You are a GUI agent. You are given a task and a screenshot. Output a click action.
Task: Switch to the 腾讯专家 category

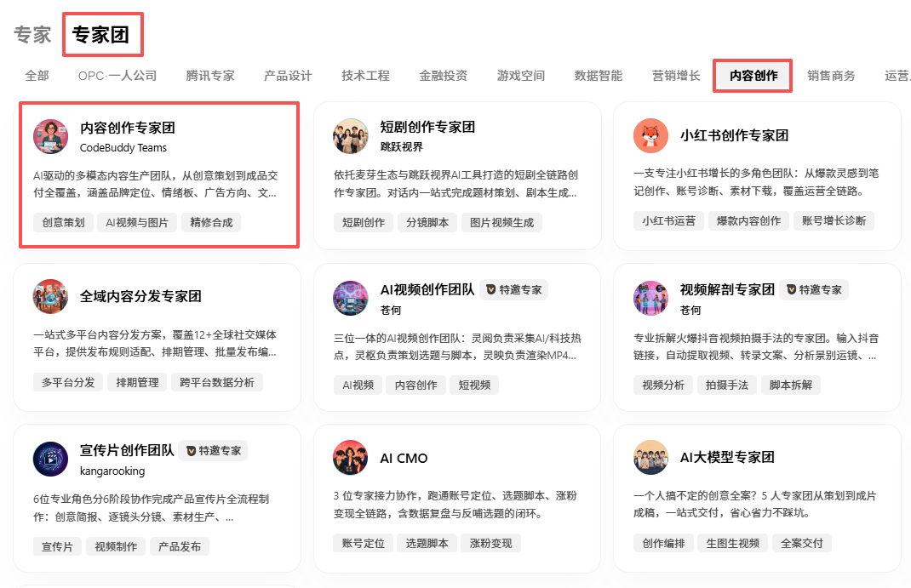tap(210, 76)
